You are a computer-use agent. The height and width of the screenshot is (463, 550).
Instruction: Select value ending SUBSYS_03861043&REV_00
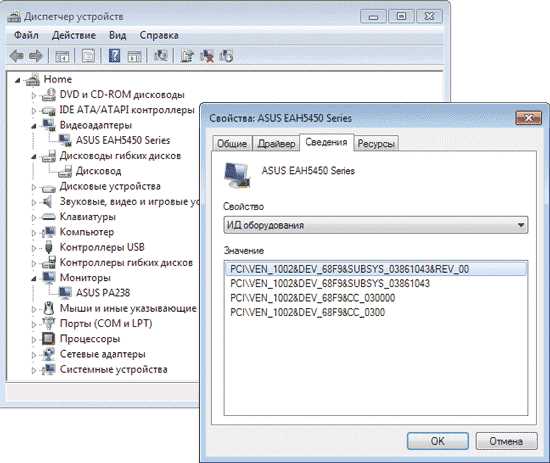point(376,269)
